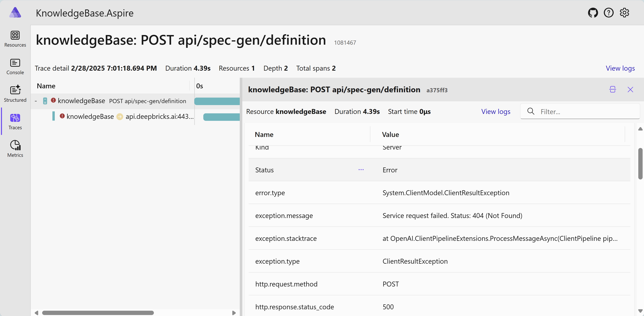Click the span list horizontal scrollbar thumb
This screenshot has height=316, width=644.
point(98,313)
